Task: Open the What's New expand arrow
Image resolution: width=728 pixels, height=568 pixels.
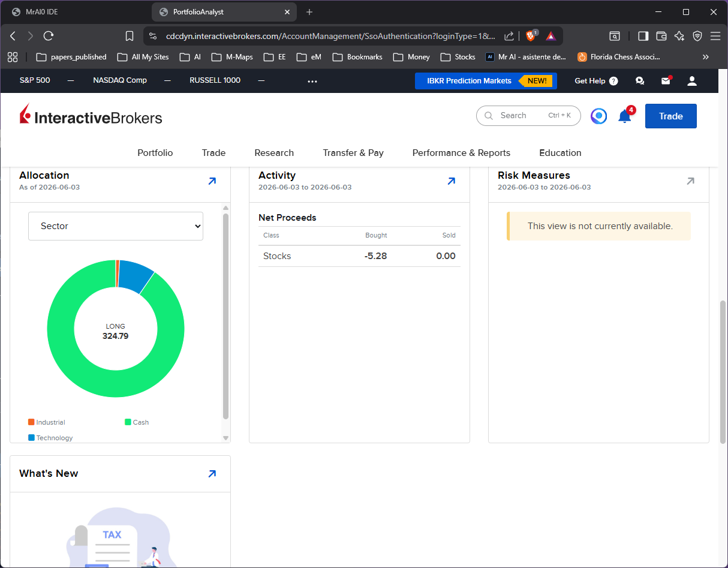Action: 212,473
